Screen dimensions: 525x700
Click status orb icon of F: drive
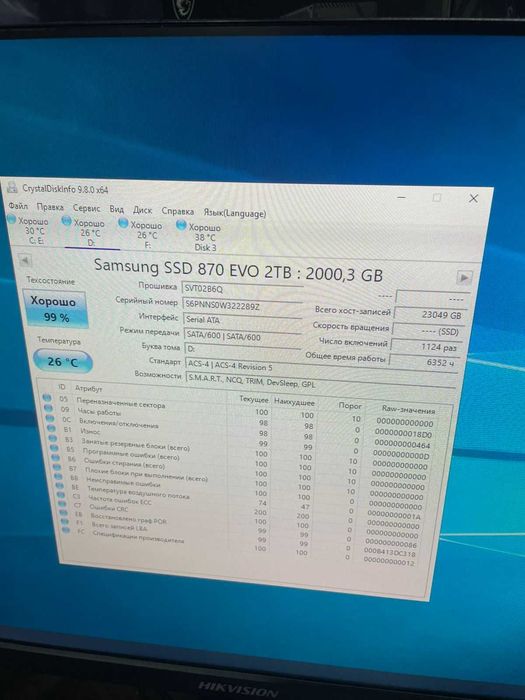pos(123,223)
